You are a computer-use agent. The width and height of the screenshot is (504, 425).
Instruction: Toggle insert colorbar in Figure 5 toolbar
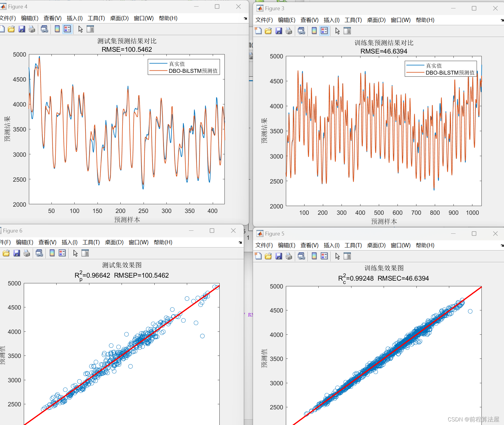tap(314, 256)
